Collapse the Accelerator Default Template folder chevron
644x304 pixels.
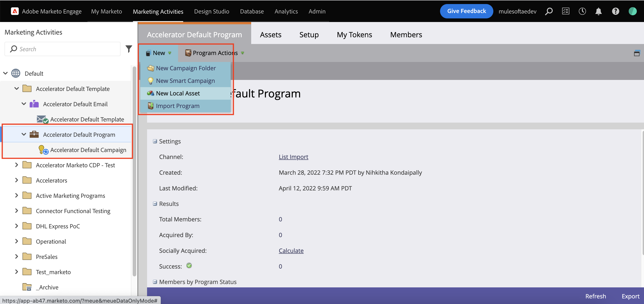[x=17, y=89]
